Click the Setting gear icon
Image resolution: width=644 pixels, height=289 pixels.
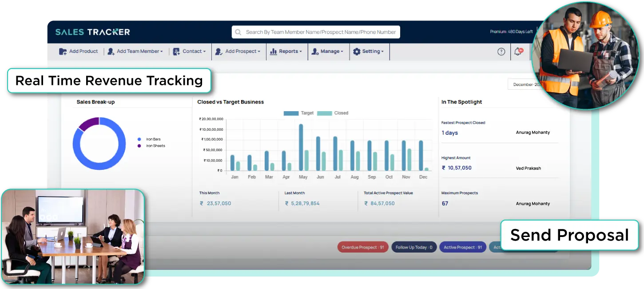click(x=357, y=52)
